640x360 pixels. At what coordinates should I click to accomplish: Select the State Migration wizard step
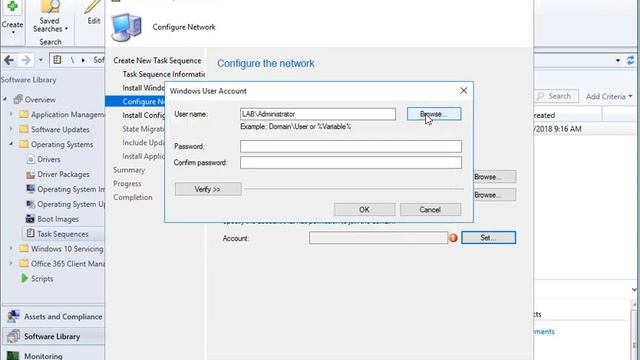[143, 129]
